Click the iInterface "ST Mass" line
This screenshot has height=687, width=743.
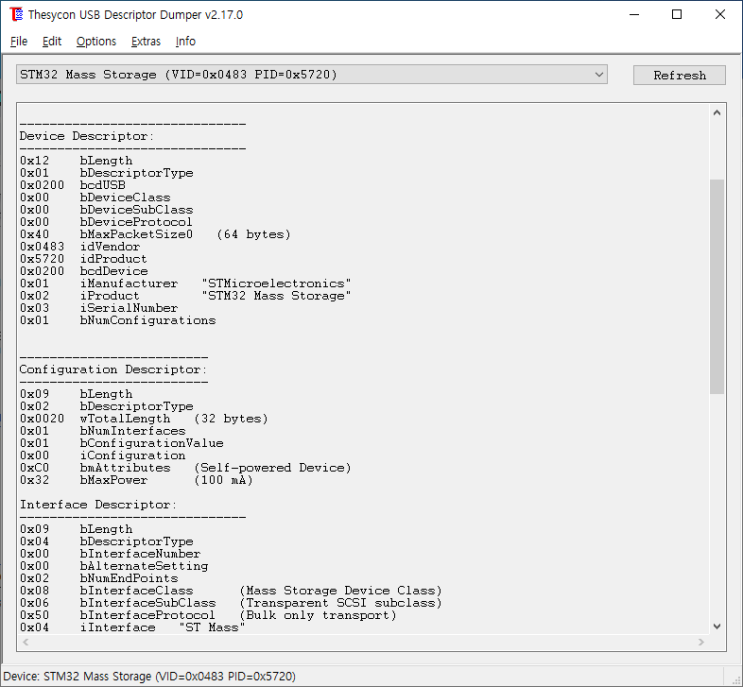pos(132,628)
